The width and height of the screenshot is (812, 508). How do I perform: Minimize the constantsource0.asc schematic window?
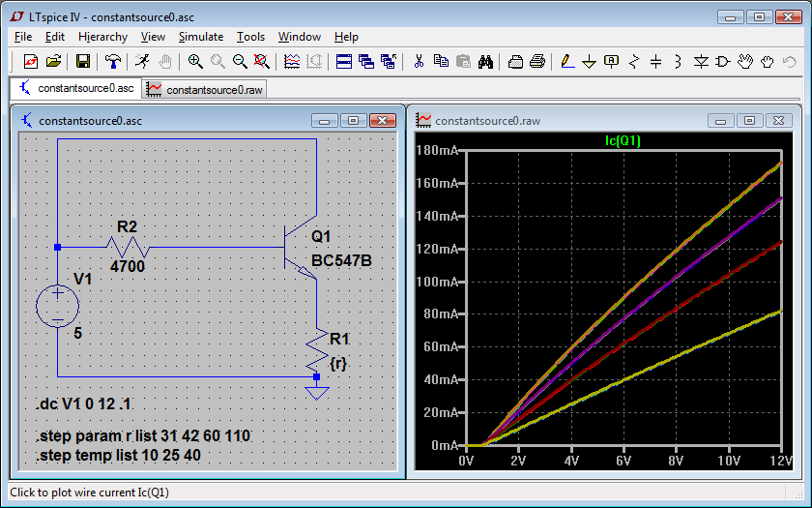(x=324, y=120)
